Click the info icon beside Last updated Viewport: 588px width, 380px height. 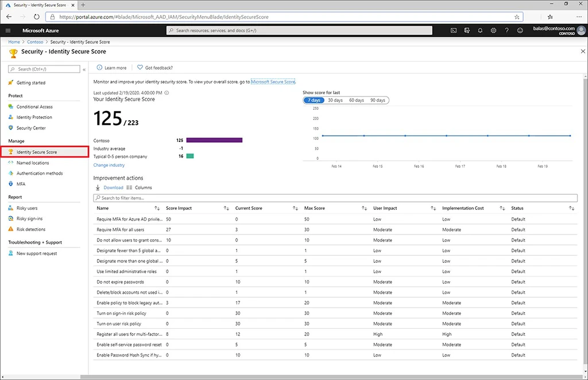(x=167, y=93)
